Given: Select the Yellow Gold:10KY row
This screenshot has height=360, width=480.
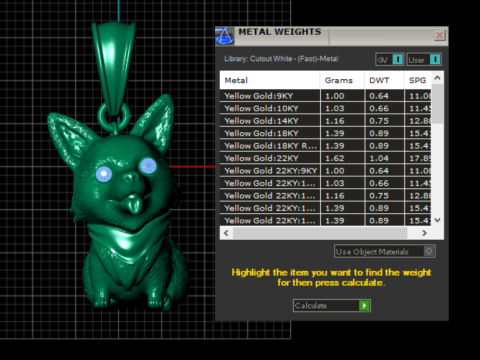Looking at the screenshot, I should (325, 108).
